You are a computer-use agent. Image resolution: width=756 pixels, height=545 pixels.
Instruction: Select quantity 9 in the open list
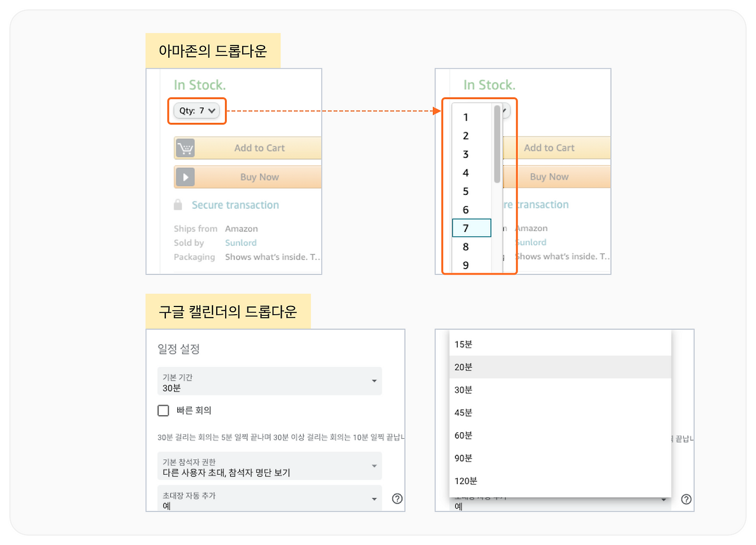[x=472, y=265]
